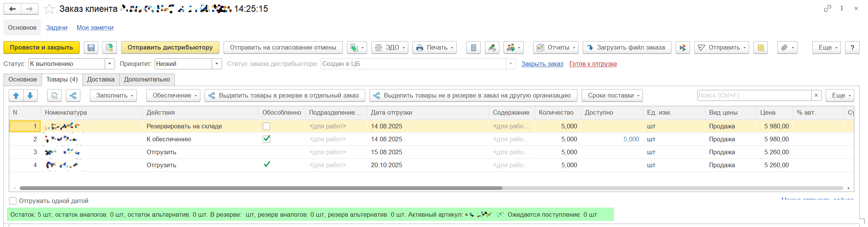
Task: Expand the Приоритет dropdown
Action: pos(217,64)
